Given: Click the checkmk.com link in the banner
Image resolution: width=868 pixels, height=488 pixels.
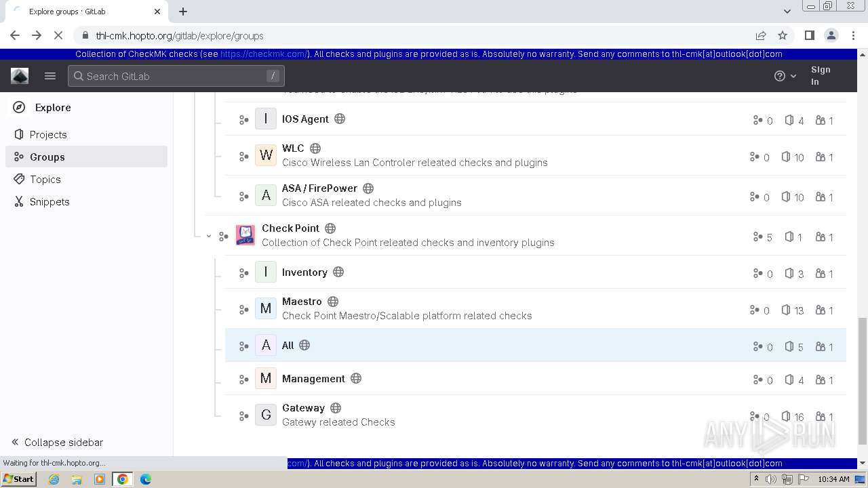Looking at the screenshot, I should [x=264, y=54].
